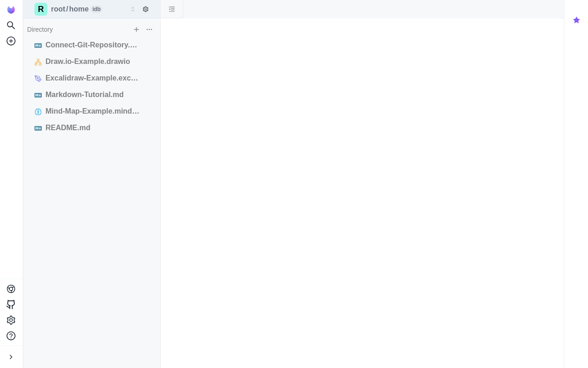Click the drawio diagram icon
Viewport: 588px width, 368px height.
(38, 62)
